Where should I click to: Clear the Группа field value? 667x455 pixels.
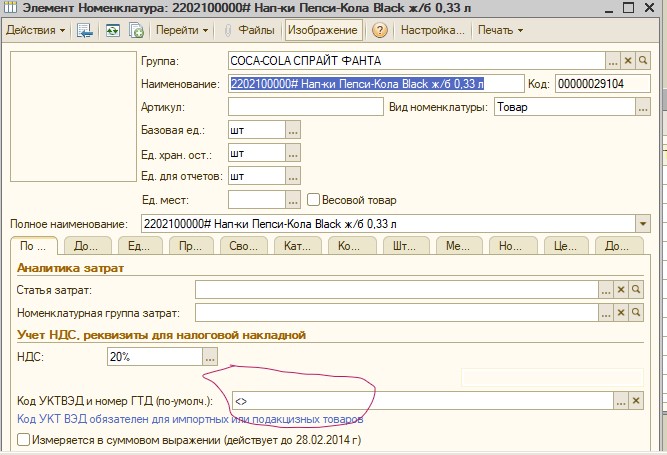(628, 61)
